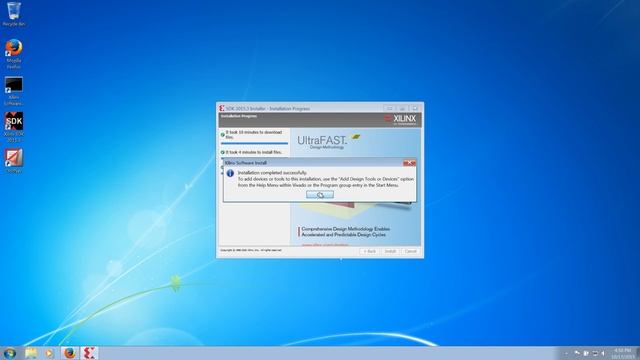Click "Installation completed successfully" message text
Viewport: 640px width, 360px height.
click(x=272, y=173)
